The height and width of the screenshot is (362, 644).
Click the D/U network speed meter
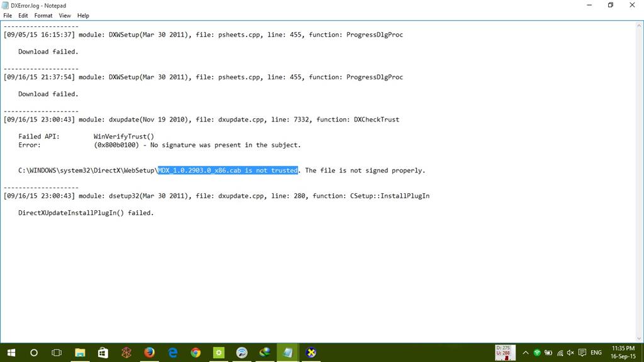click(x=505, y=353)
